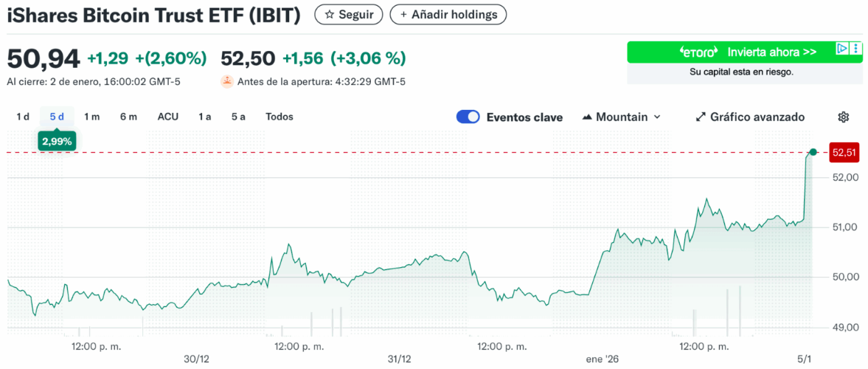
Task: Click the AdChoices triangle icon
Action: pyautogui.click(x=842, y=48)
